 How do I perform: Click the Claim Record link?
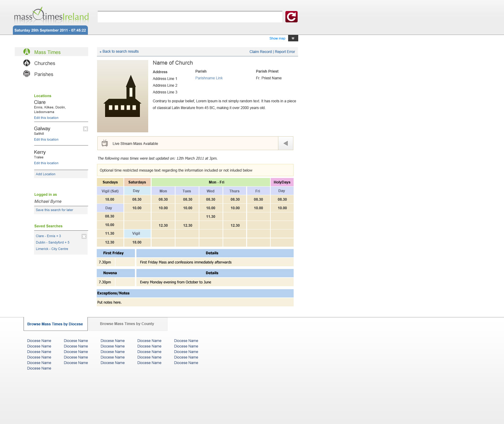[260, 52]
